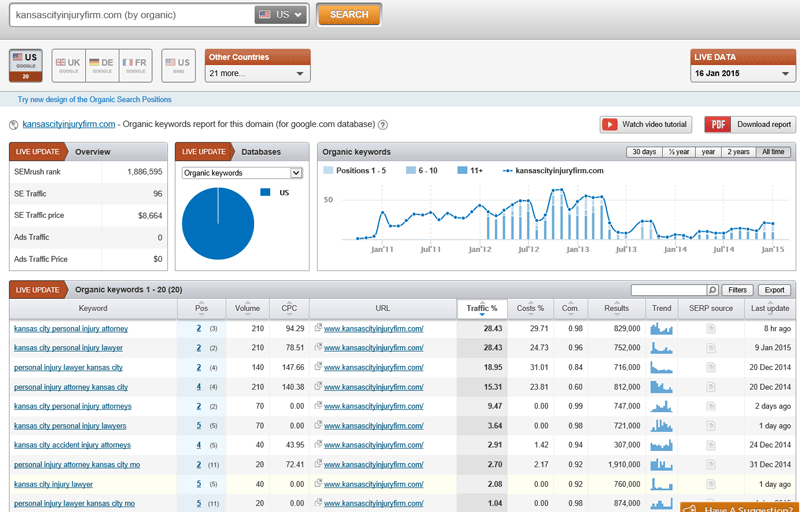800x512 pixels.
Task: Open keyword personal injury lawyer kansas city
Action: click(68, 367)
